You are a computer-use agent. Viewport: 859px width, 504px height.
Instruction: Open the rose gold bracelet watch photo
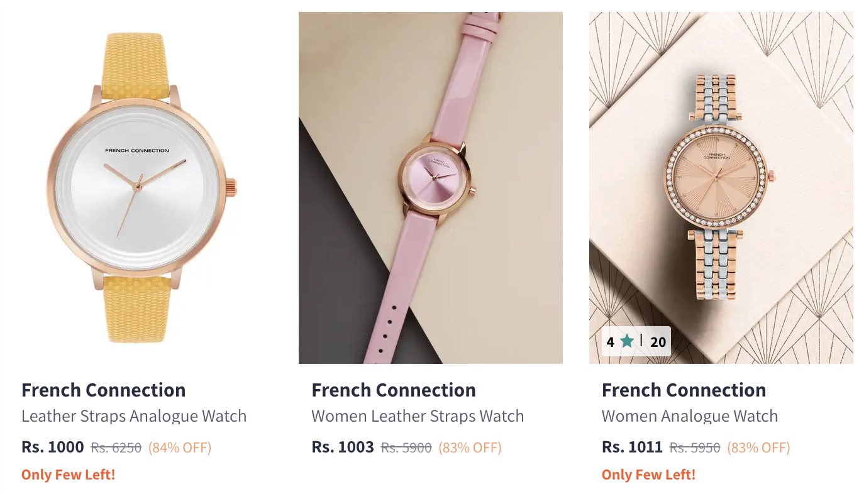[721, 187]
